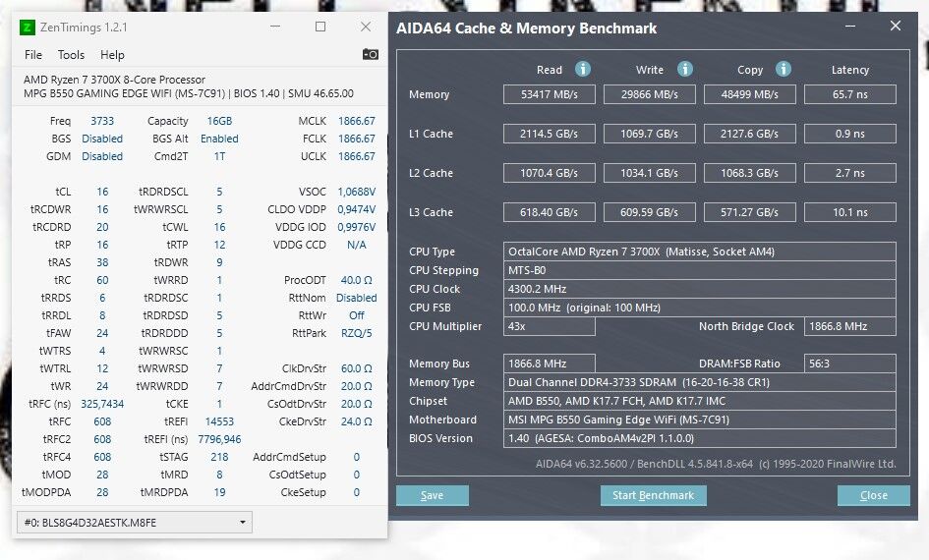Select Memory Copy value 48499 MB/s
Image resolution: width=929 pixels, height=560 pixels.
[x=749, y=94]
